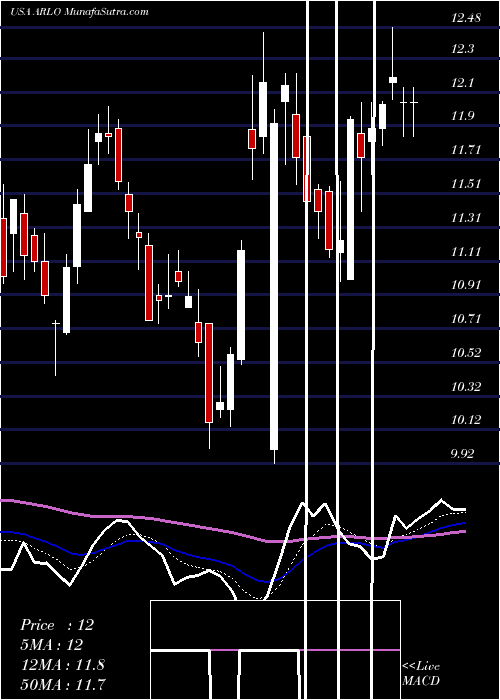Select the 11.9 price axis label

(x=462, y=116)
